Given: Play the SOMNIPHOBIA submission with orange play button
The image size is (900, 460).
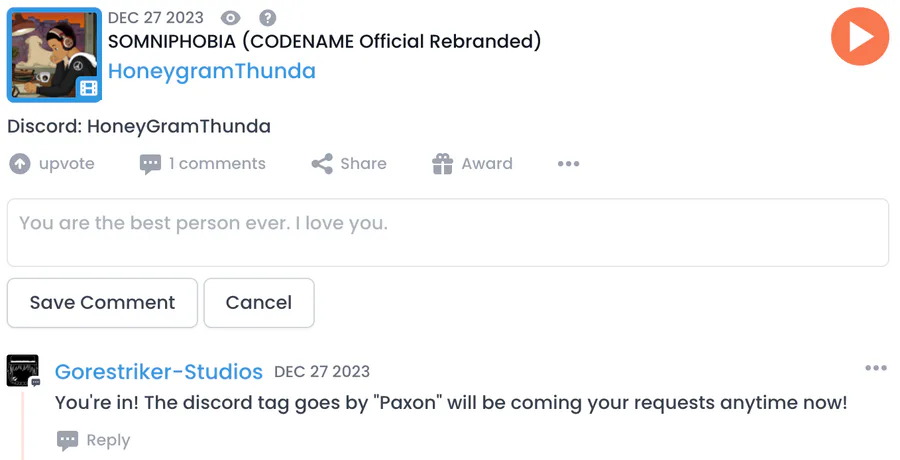Looking at the screenshot, I should pos(860,37).
